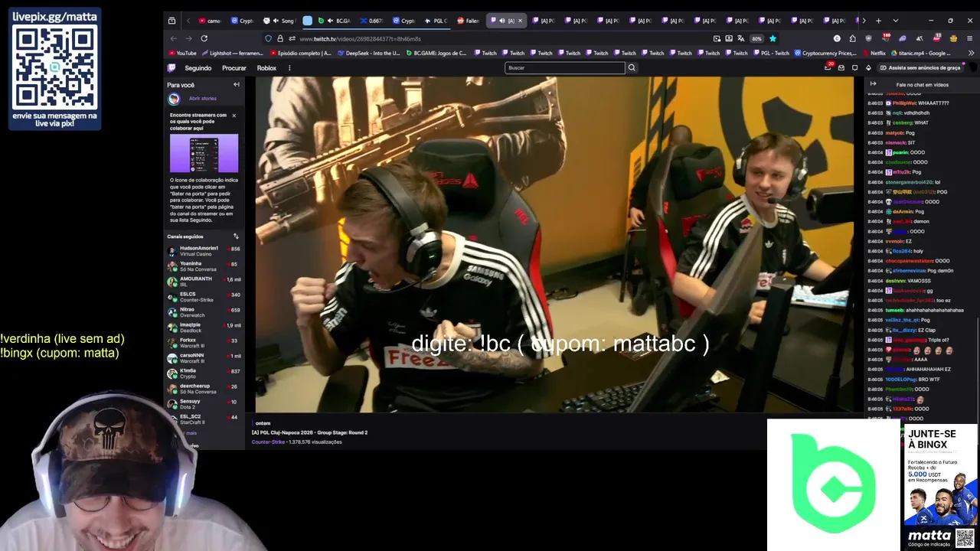The width and height of the screenshot is (980, 551).
Task: Open the site padlock info icon
Action: pos(279,38)
